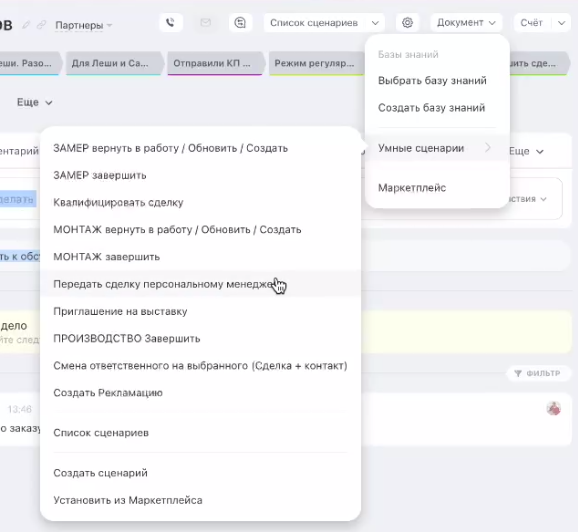Select Передать сделку персональному менеджеру
The width and height of the screenshot is (578, 532).
pyautogui.click(x=200, y=284)
